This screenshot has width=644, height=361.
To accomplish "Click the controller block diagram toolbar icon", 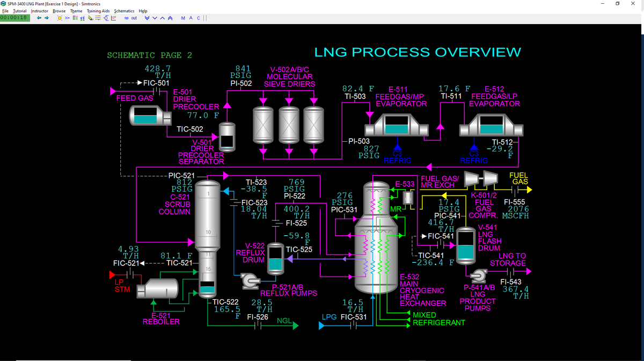I will pos(106,18).
